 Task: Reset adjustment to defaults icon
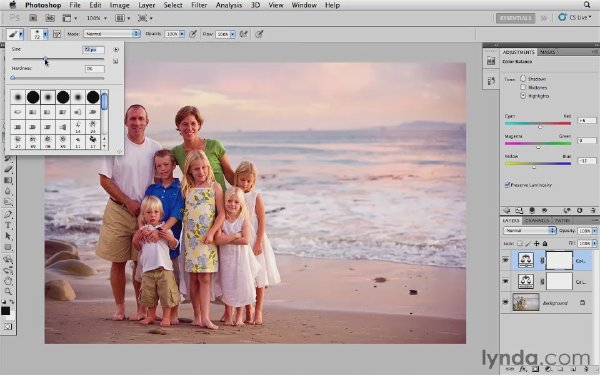point(579,210)
